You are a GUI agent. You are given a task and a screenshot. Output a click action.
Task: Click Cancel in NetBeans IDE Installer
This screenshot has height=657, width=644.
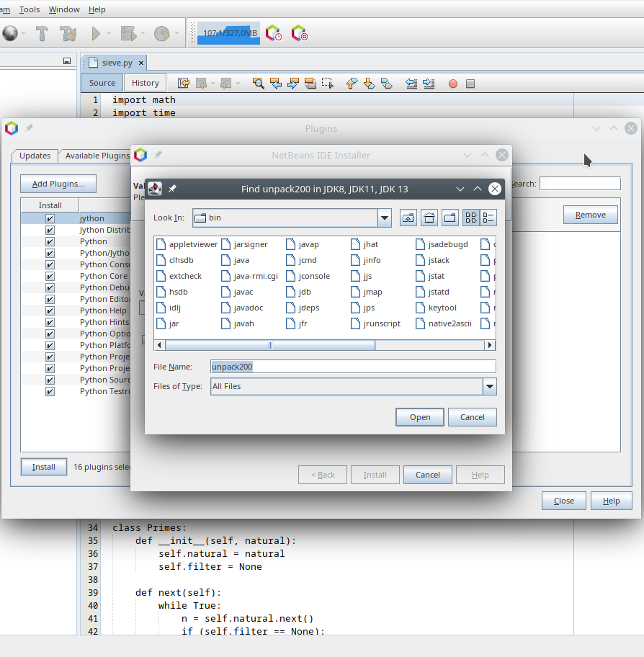[427, 475]
